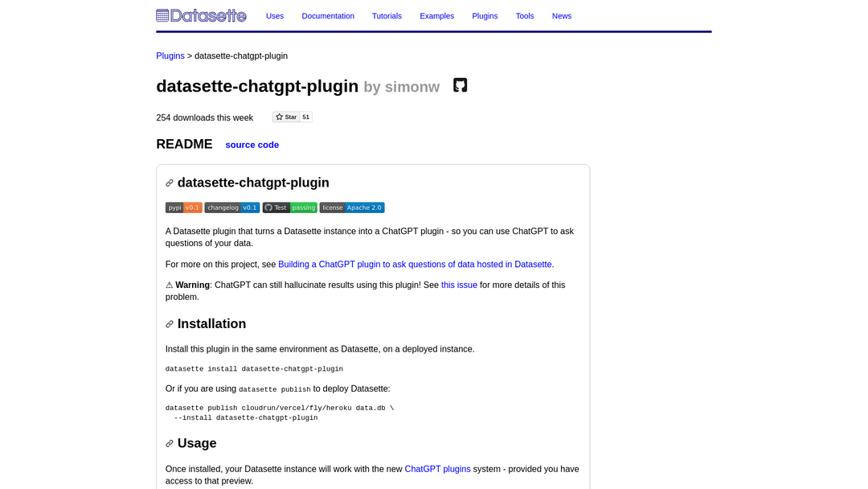Screen dimensions: 868x489
Task: Click the pypi v0.1 badge
Action: 184,208
